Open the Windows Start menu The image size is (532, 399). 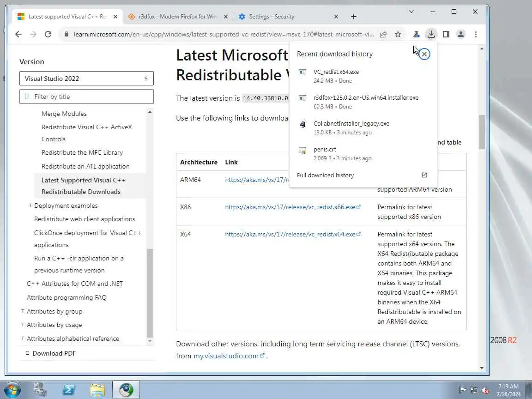[12, 390]
